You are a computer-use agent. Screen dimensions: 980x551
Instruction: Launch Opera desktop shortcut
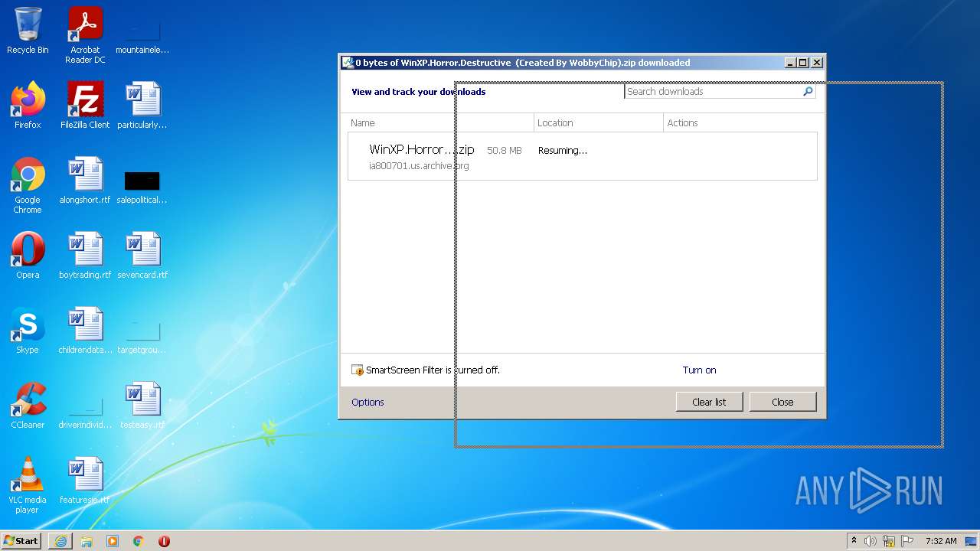point(28,256)
